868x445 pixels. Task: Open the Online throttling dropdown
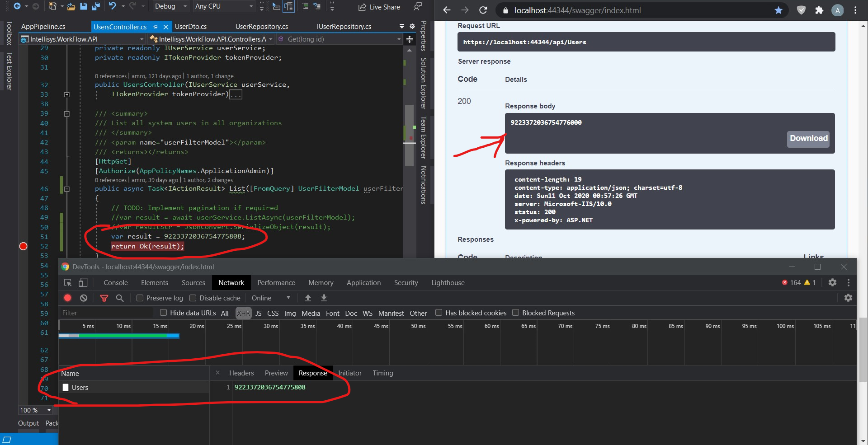(x=270, y=298)
